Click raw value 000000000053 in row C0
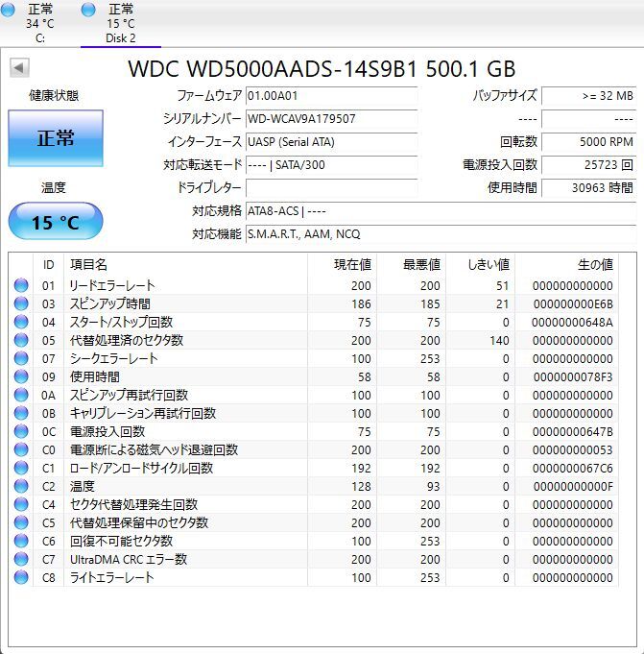Image resolution: width=644 pixels, height=654 pixels. click(573, 450)
